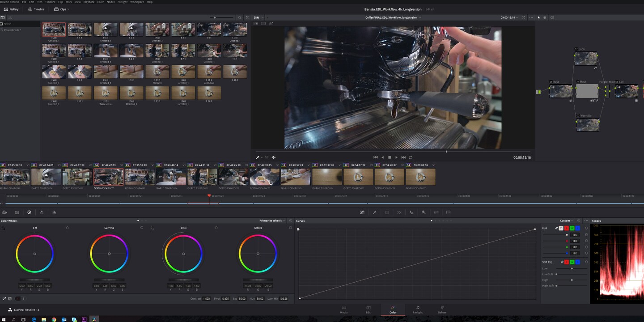Open the Color Match palette
The height and width of the screenshot is (322, 644).
[x=17, y=212]
